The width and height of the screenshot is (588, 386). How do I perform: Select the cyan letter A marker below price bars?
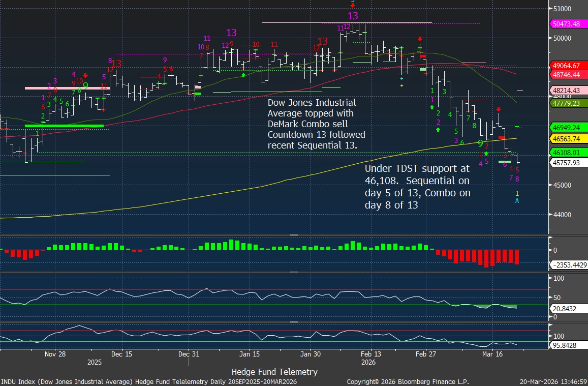pos(517,201)
